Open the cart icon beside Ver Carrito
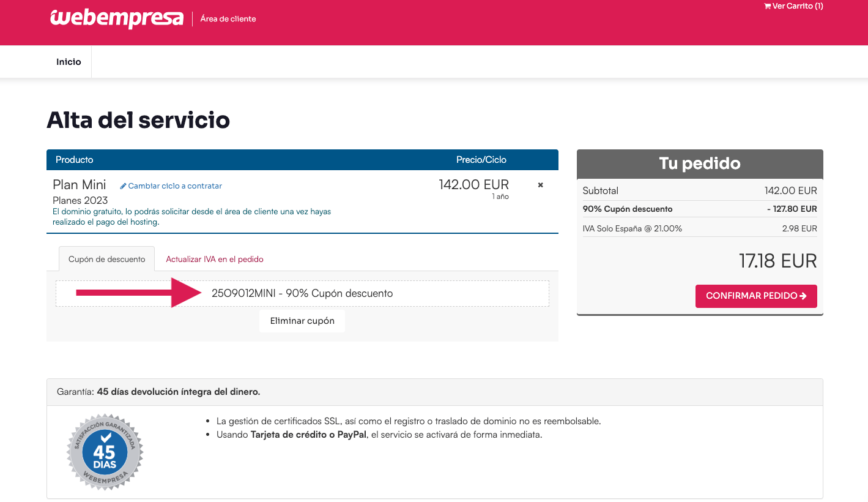 [x=768, y=6]
